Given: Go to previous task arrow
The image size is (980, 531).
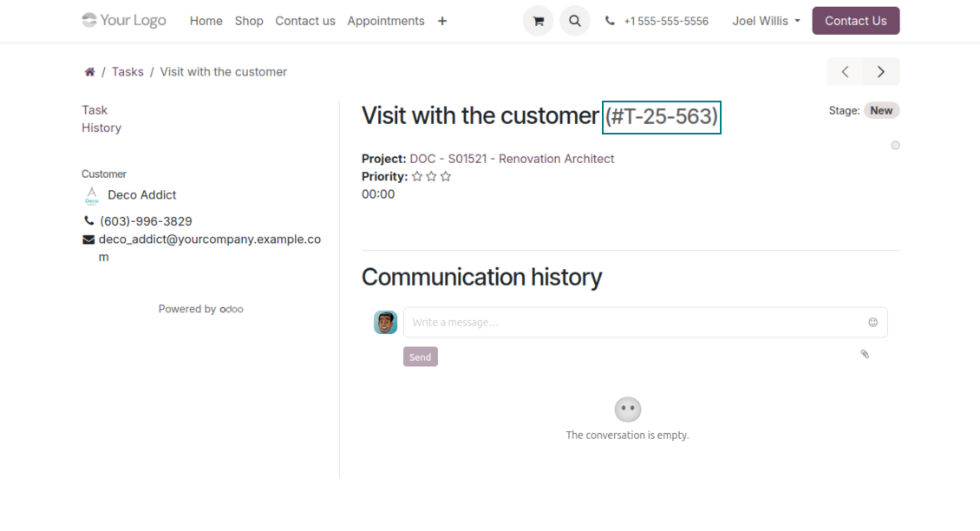Looking at the screenshot, I should (x=845, y=72).
